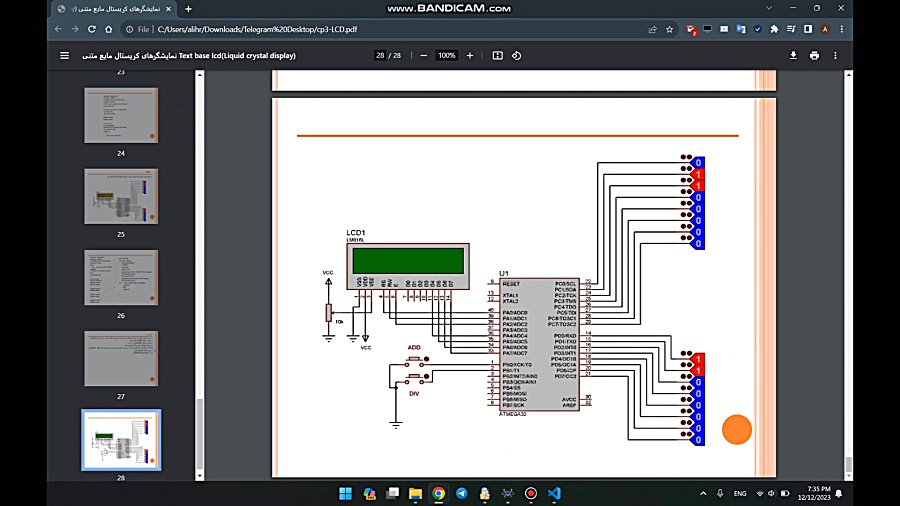Viewport: 900px width, 506px height.
Task: Open the blue checkmark extension
Action: click(x=758, y=29)
